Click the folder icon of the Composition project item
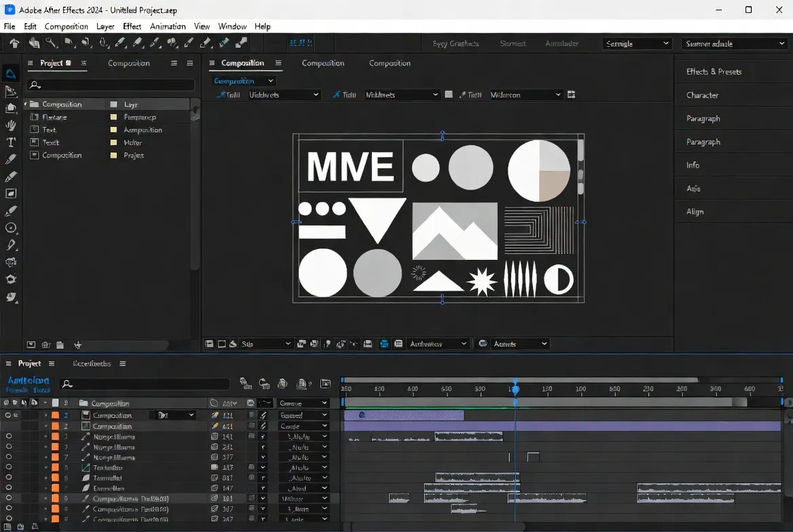This screenshot has width=793, height=532. pos(35,104)
